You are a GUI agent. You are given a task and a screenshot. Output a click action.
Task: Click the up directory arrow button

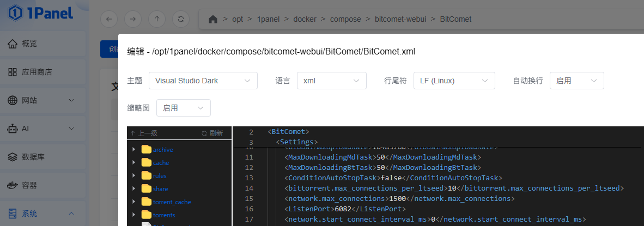pyautogui.click(x=157, y=19)
